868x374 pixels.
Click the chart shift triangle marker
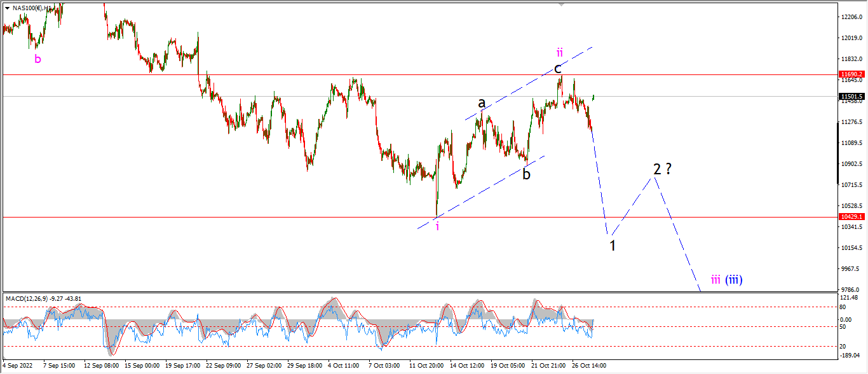[x=561, y=4]
